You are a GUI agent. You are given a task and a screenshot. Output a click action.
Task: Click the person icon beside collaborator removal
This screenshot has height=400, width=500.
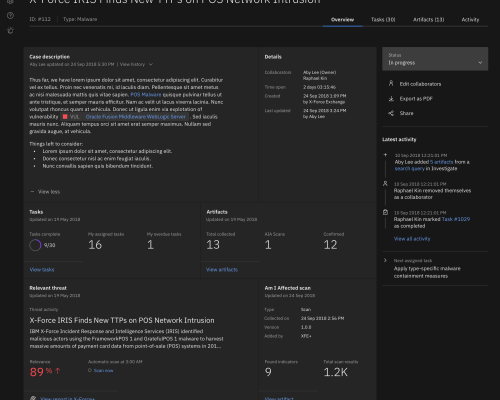pos(385,184)
